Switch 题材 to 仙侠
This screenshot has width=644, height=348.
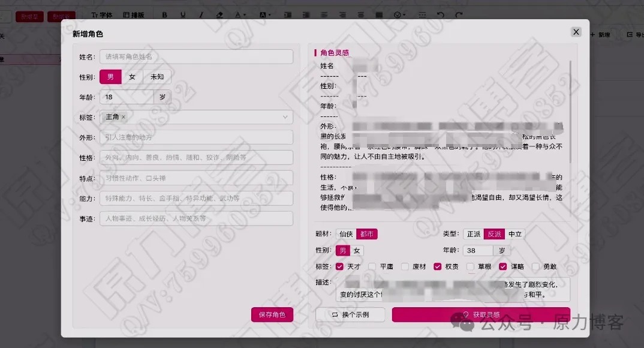point(346,234)
